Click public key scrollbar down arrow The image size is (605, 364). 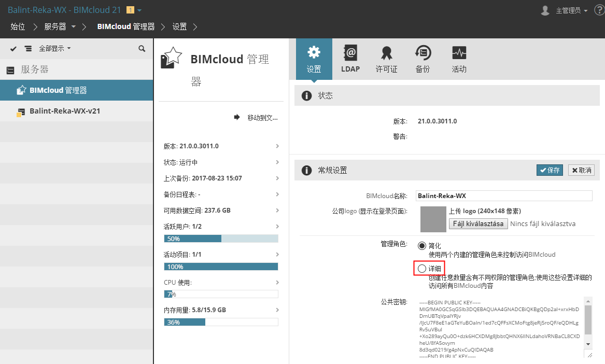[x=588, y=344]
